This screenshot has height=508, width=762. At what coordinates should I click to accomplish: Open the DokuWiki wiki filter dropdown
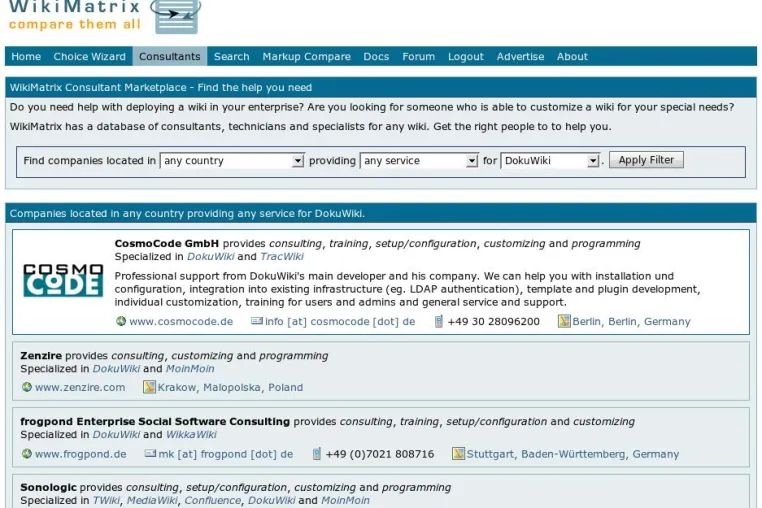tap(550, 160)
